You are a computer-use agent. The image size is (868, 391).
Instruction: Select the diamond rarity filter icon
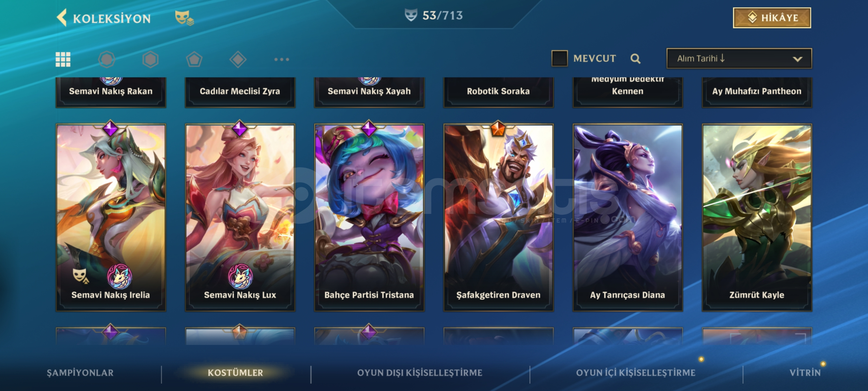point(238,59)
